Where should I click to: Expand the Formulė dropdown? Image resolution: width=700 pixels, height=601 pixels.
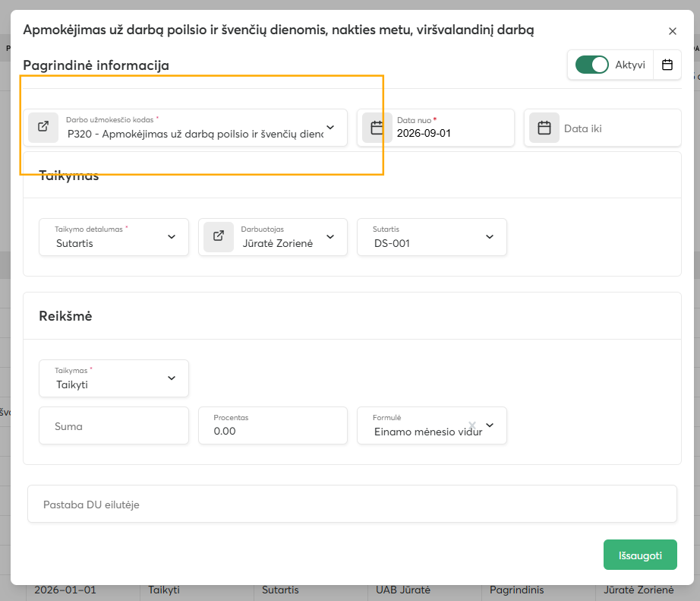point(490,425)
